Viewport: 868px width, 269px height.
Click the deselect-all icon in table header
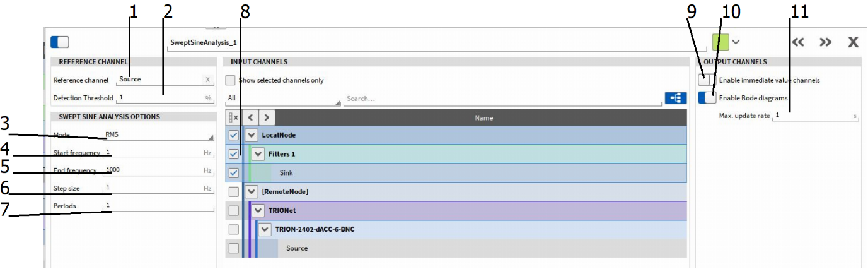(x=233, y=117)
